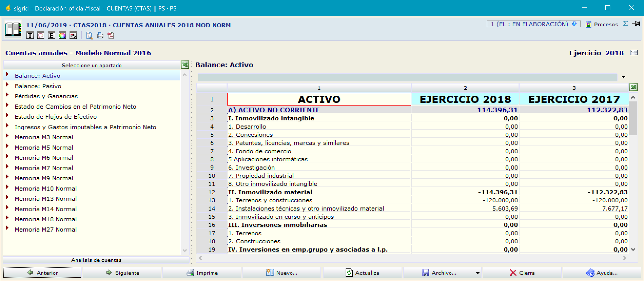The height and width of the screenshot is (281, 644).
Task: Expand the Balance: Pasivo tree arrow
Action: pyautogui.click(x=7, y=85)
